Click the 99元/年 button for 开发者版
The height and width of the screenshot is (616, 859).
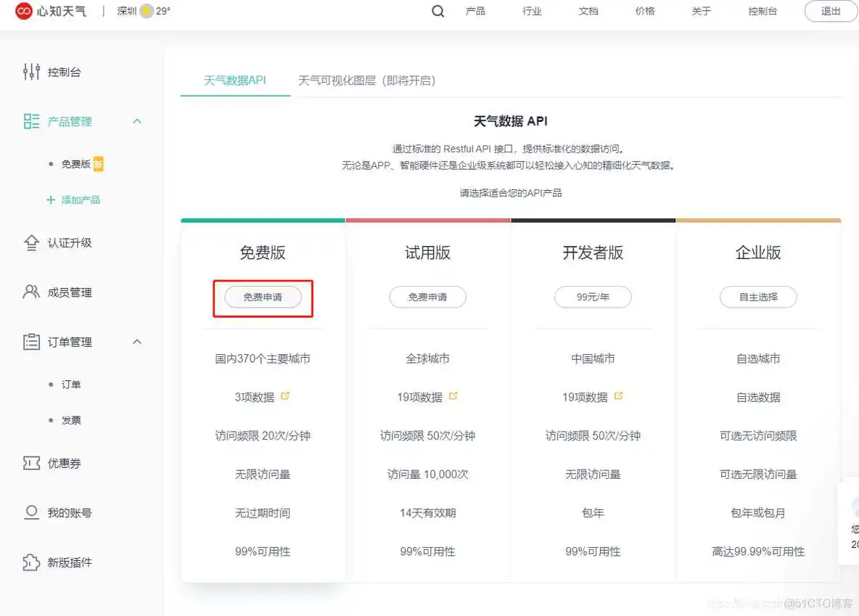pyautogui.click(x=593, y=297)
